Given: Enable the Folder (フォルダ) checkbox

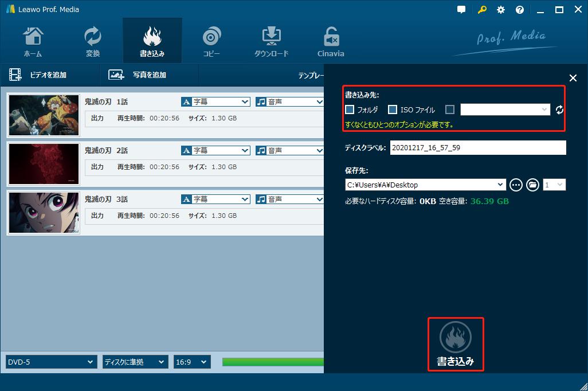Looking at the screenshot, I should [350, 110].
